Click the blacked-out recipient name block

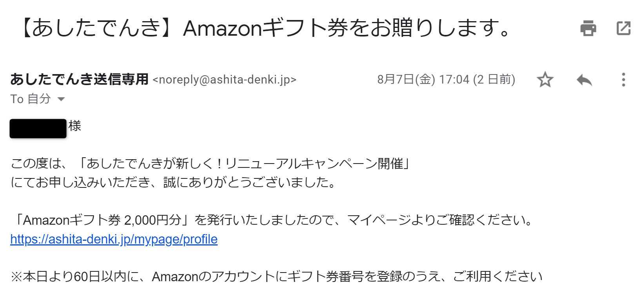[38, 129]
